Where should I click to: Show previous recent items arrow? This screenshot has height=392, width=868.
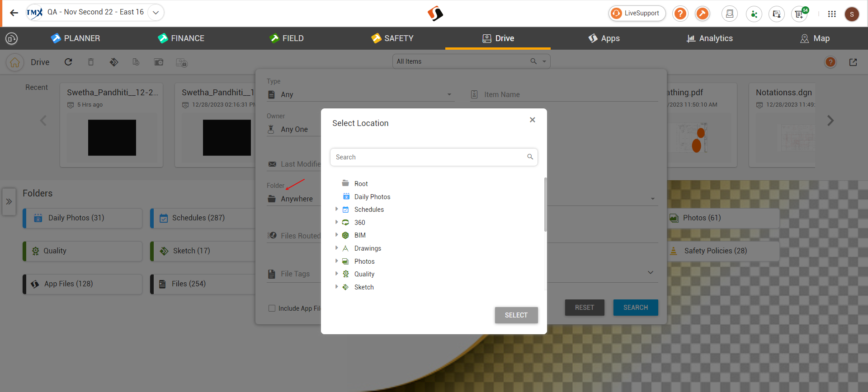(x=43, y=121)
